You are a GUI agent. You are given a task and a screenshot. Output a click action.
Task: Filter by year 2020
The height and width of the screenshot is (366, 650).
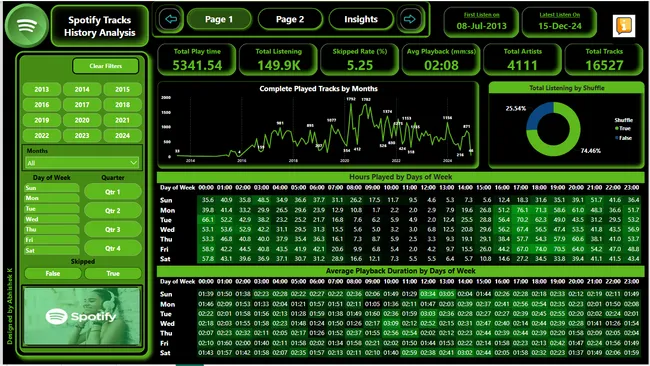[82, 120]
